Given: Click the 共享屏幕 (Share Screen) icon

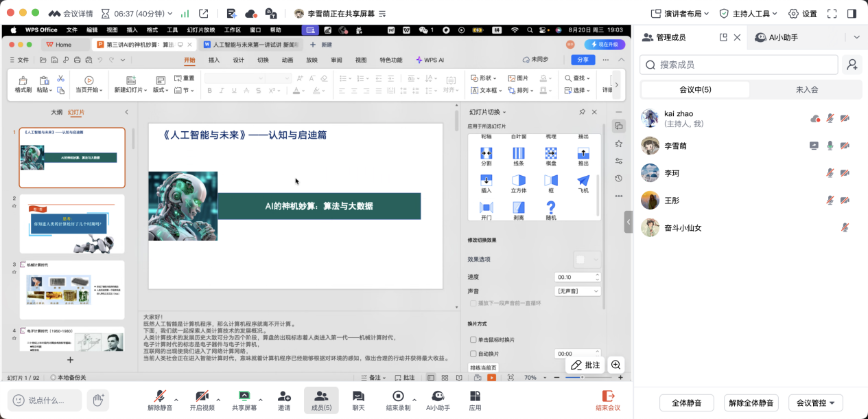Looking at the screenshot, I should click(244, 396).
